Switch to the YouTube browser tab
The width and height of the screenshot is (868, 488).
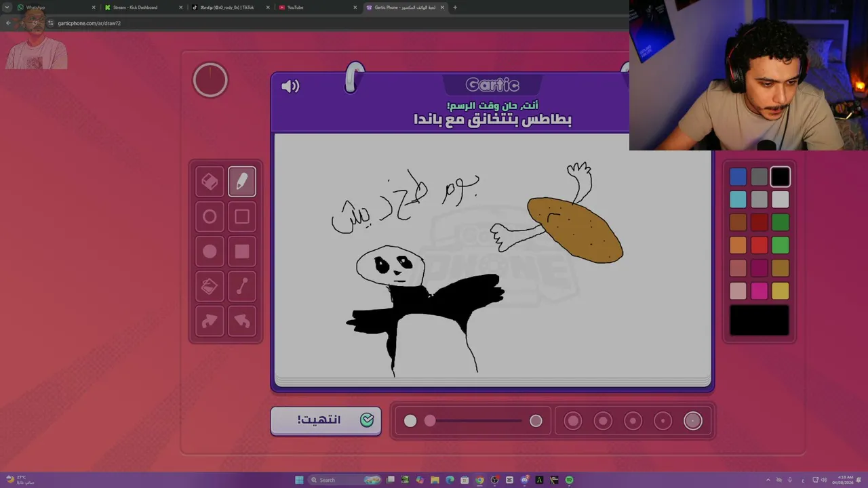(317, 7)
